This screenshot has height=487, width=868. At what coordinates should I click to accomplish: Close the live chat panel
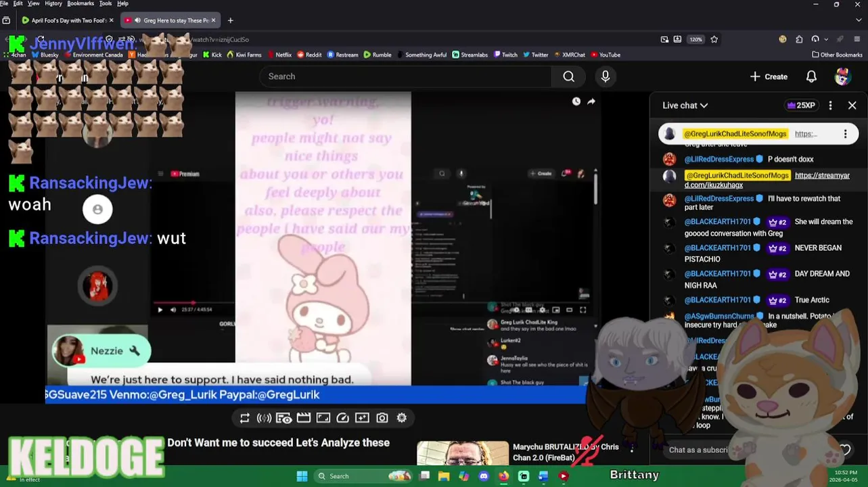[x=852, y=106]
